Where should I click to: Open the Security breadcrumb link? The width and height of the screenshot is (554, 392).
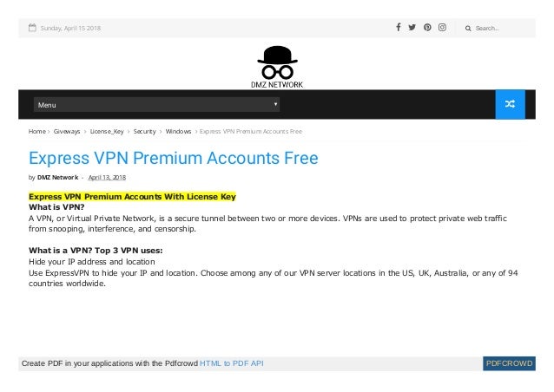(144, 131)
